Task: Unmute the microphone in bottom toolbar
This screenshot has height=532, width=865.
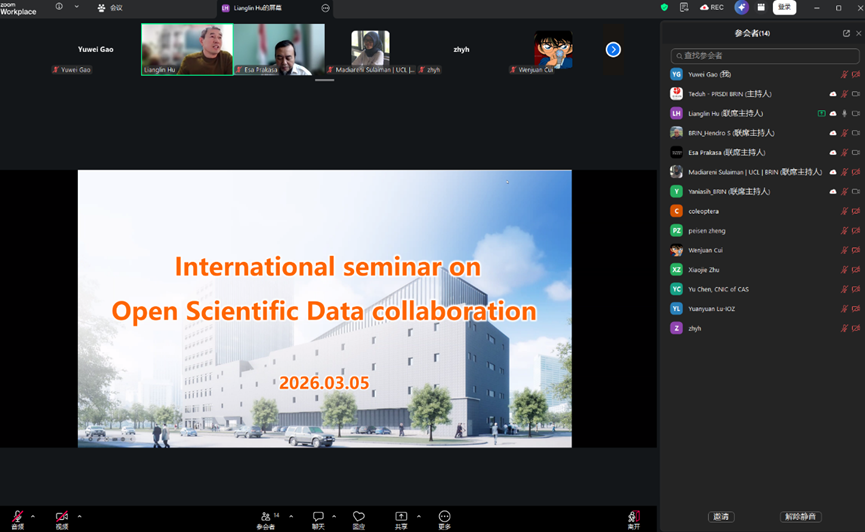Action: [17, 516]
